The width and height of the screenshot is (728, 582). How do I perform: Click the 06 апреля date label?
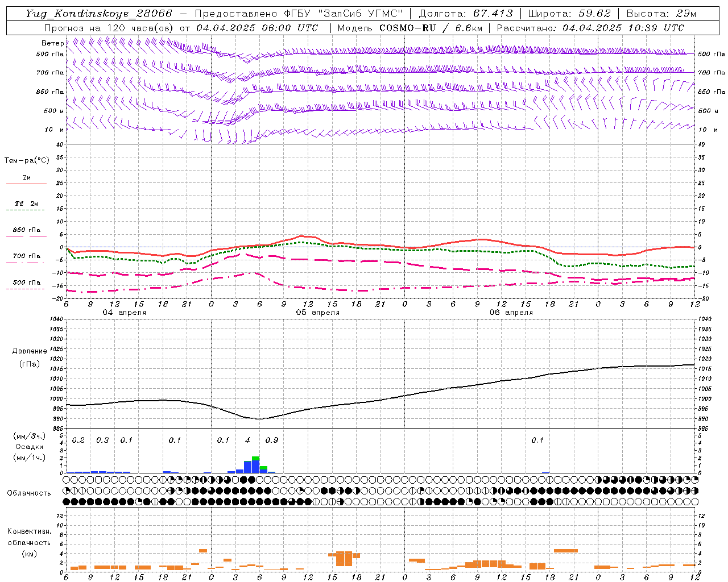click(511, 313)
